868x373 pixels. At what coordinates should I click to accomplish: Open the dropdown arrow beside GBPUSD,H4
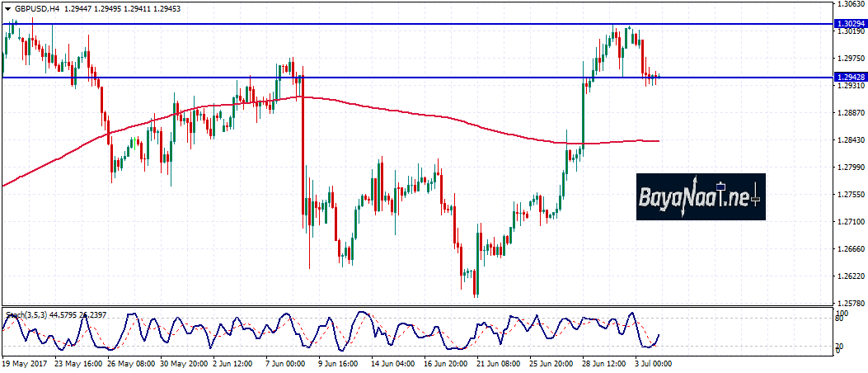point(7,7)
